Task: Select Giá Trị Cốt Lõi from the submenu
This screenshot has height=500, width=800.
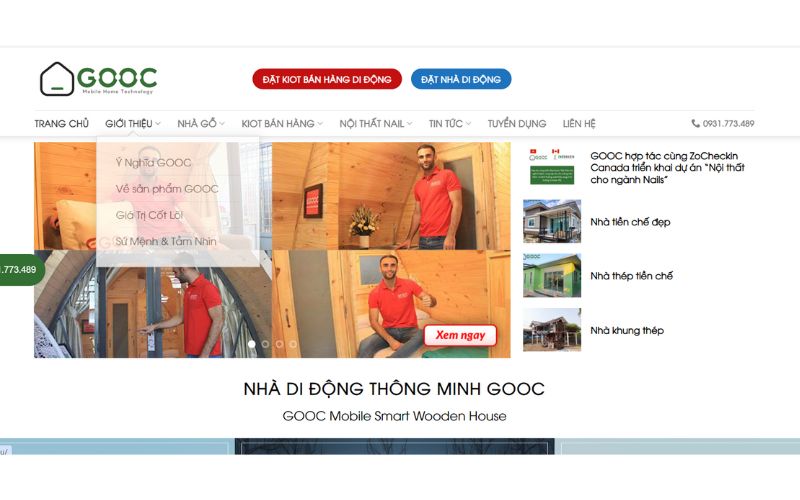Action: point(149,215)
